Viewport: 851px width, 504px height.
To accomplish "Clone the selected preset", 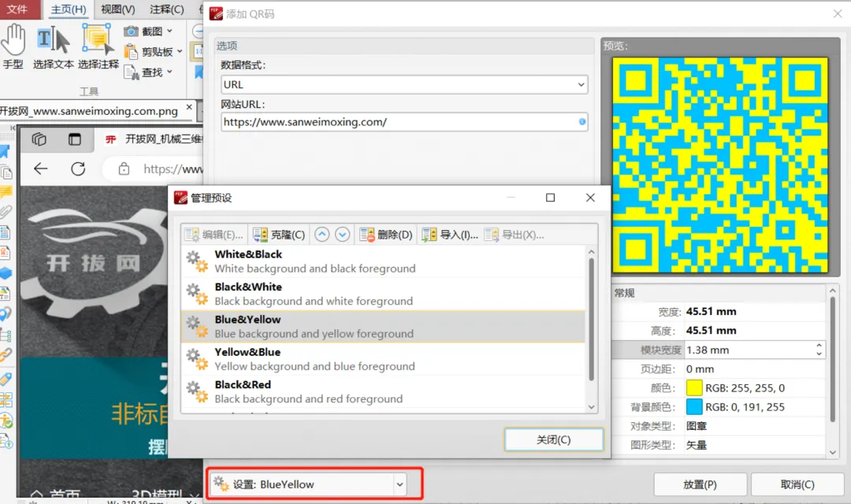I will [x=279, y=235].
